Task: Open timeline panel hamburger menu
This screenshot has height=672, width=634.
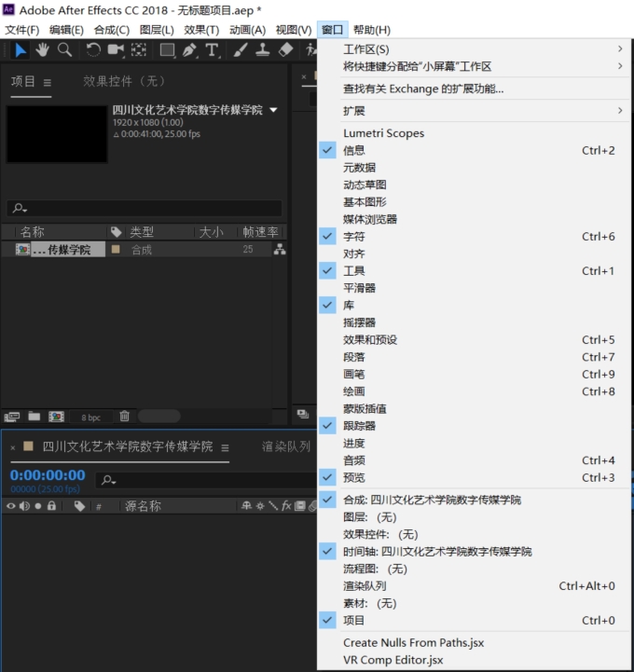Action: point(225,448)
